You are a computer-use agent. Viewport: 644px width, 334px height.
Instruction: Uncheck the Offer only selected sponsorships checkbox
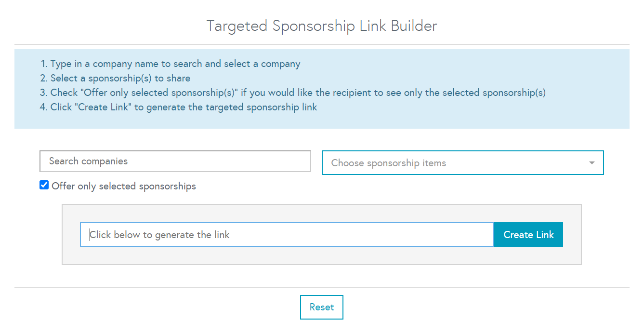click(44, 185)
